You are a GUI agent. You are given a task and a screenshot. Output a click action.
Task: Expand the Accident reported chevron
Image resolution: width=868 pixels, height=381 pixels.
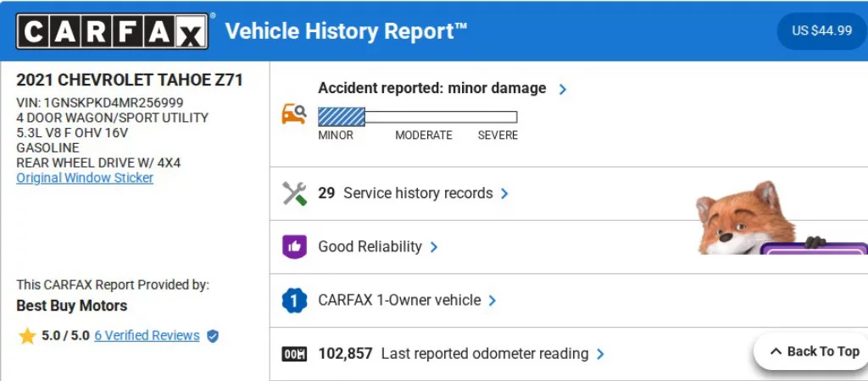click(563, 89)
